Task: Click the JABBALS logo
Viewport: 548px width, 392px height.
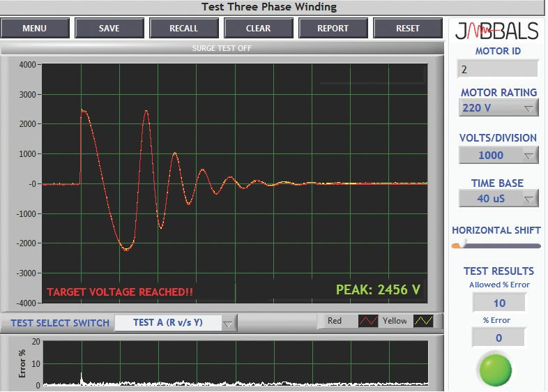Action: [x=496, y=31]
